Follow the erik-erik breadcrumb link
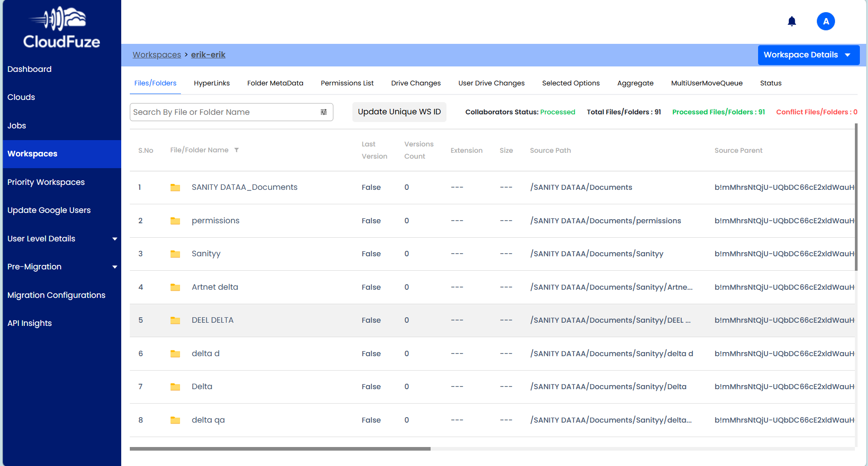Viewport: 868px width, 466px height. click(x=208, y=55)
